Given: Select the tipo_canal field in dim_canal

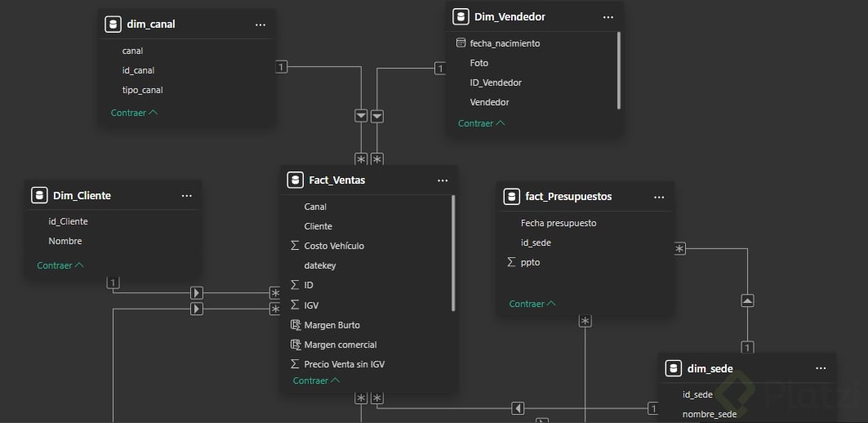Looking at the screenshot, I should point(143,90).
